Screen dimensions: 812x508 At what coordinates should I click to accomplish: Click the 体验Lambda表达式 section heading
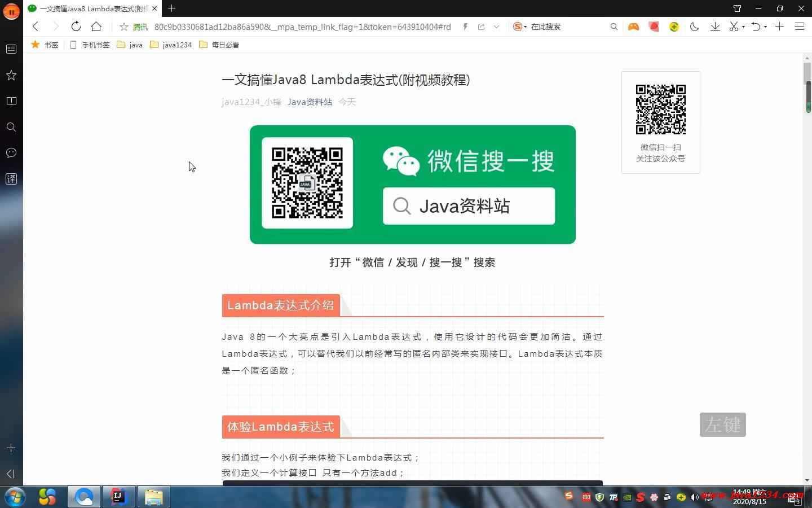click(x=281, y=427)
